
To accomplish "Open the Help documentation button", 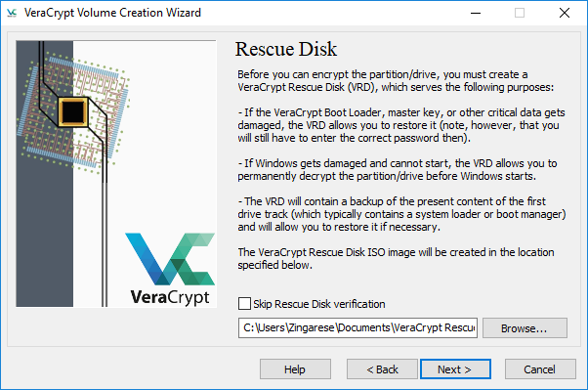I will (295, 369).
